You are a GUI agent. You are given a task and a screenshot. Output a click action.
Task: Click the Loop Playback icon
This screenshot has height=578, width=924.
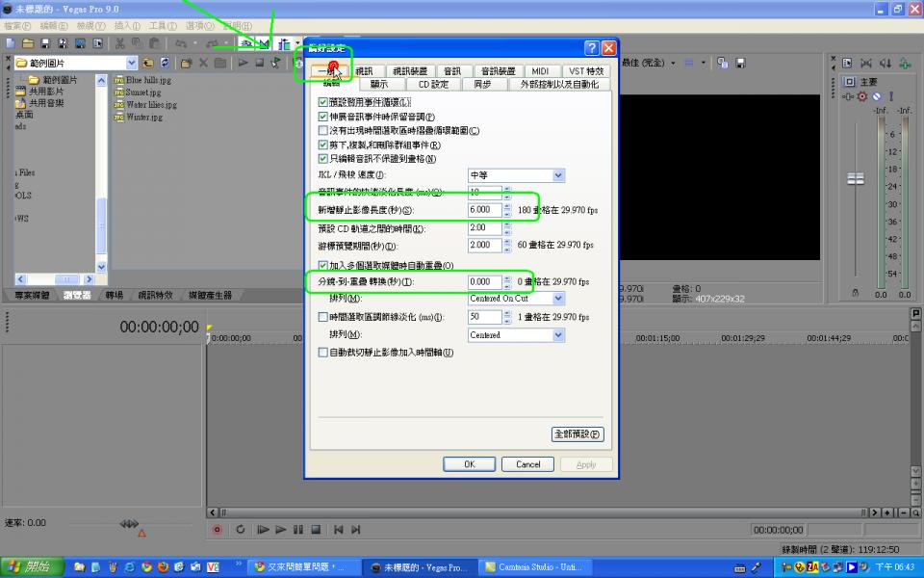point(240,529)
